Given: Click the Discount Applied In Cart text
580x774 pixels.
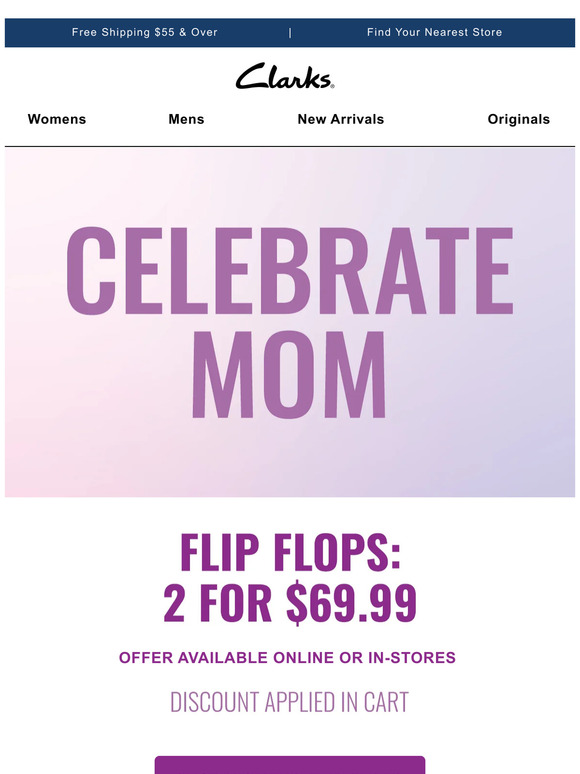Looking at the screenshot, I should tap(289, 702).
